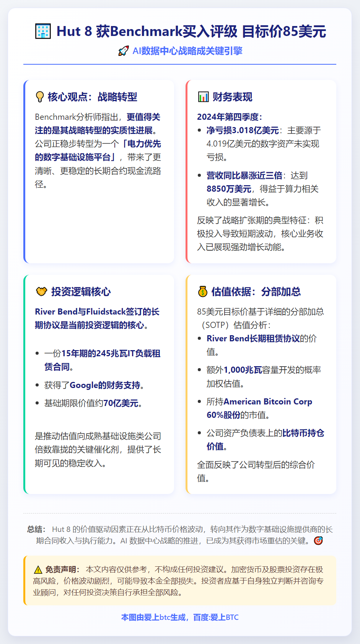Click the subtitle AI数据中心战略成关键引擎

pyautogui.click(x=187, y=51)
